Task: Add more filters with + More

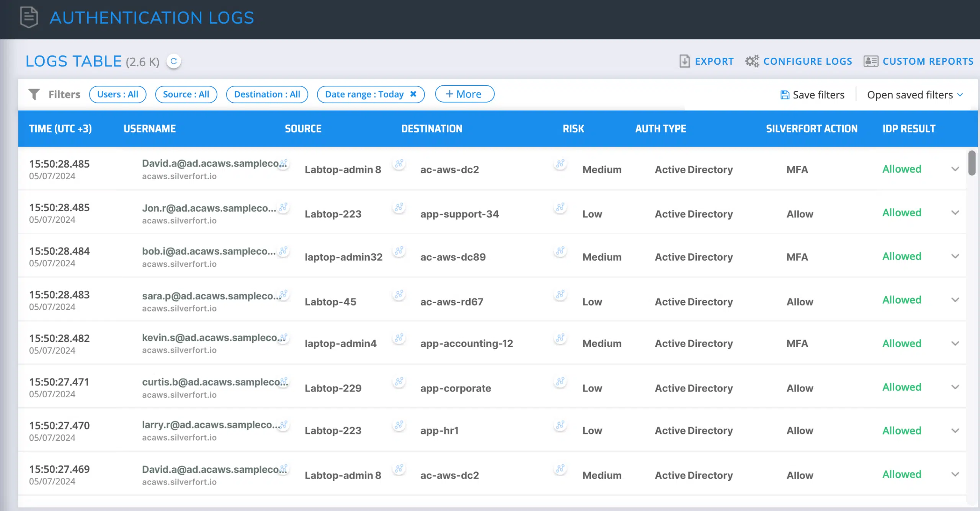Action: (464, 94)
